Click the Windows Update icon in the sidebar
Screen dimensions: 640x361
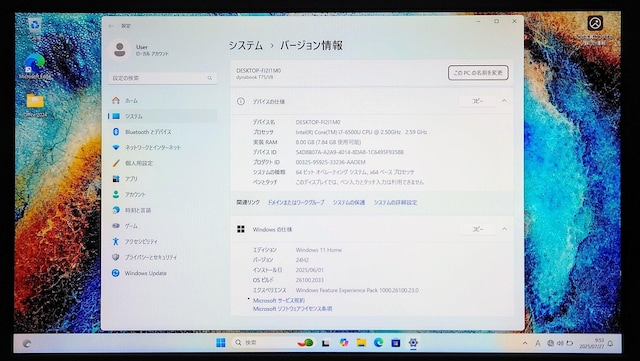(x=116, y=273)
